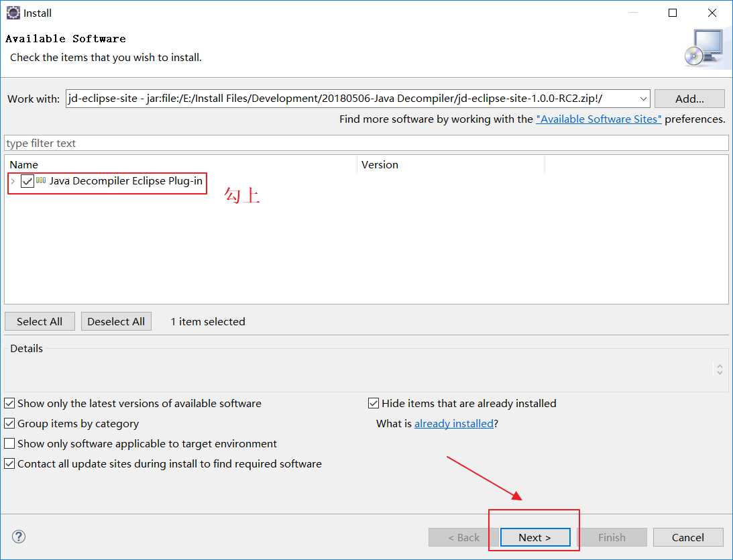Click the '1 item selected' status text
Image resolution: width=733 pixels, height=560 pixels.
coord(207,322)
